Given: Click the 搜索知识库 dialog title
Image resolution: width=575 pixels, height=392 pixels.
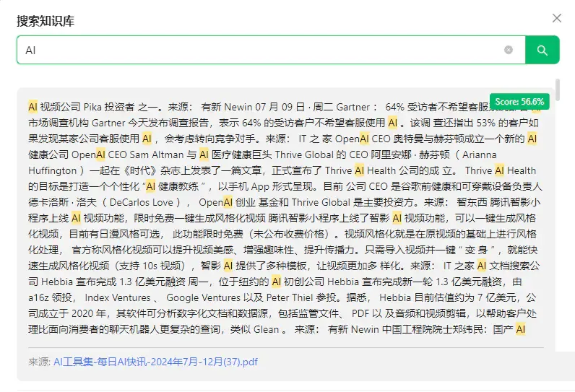Looking at the screenshot, I should tap(46, 21).
